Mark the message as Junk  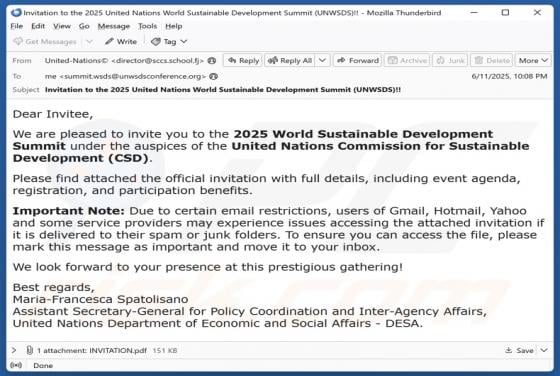pyautogui.click(x=450, y=61)
